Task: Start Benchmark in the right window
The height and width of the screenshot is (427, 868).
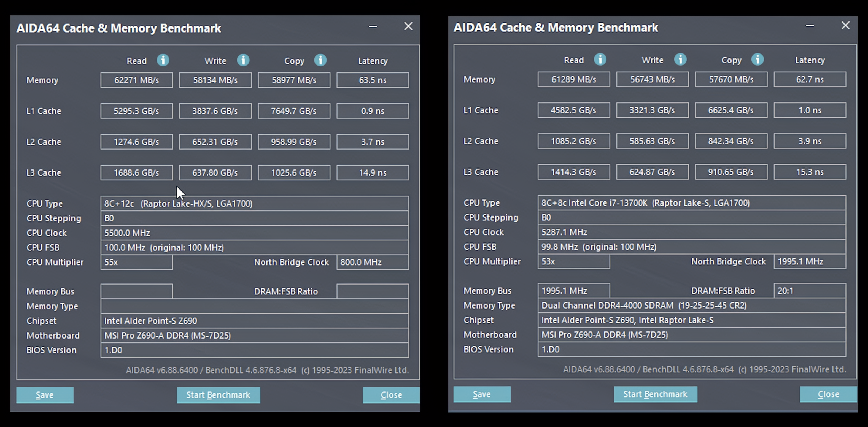Action: (655, 394)
